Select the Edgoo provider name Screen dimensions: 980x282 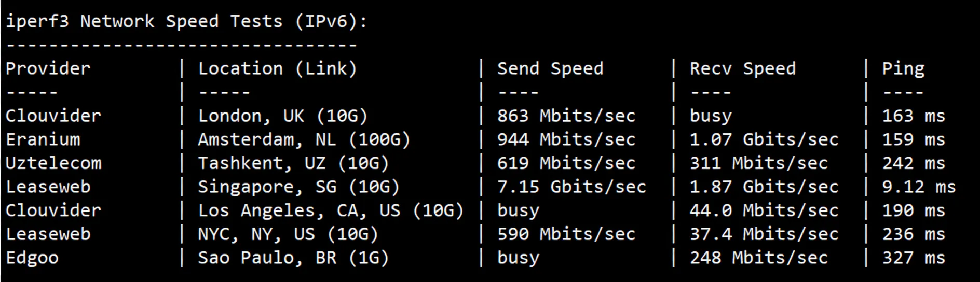point(32,258)
